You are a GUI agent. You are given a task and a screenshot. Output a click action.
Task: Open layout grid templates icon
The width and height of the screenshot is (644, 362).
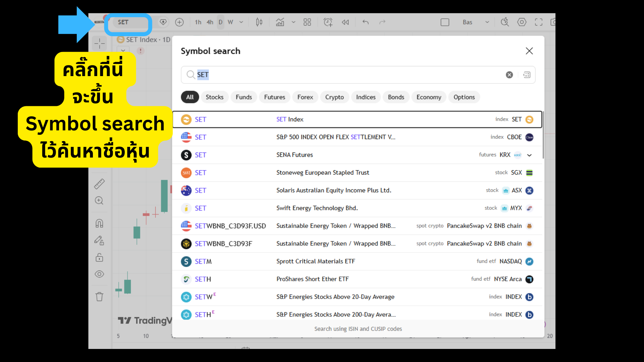click(307, 22)
